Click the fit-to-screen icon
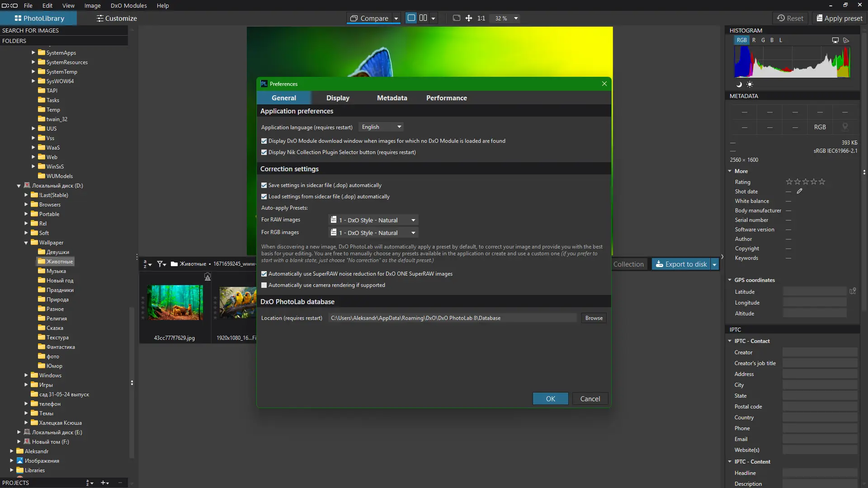 tap(457, 18)
